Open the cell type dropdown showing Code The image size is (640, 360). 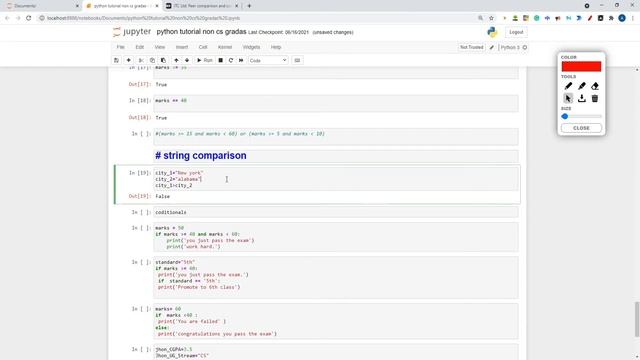coord(268,60)
